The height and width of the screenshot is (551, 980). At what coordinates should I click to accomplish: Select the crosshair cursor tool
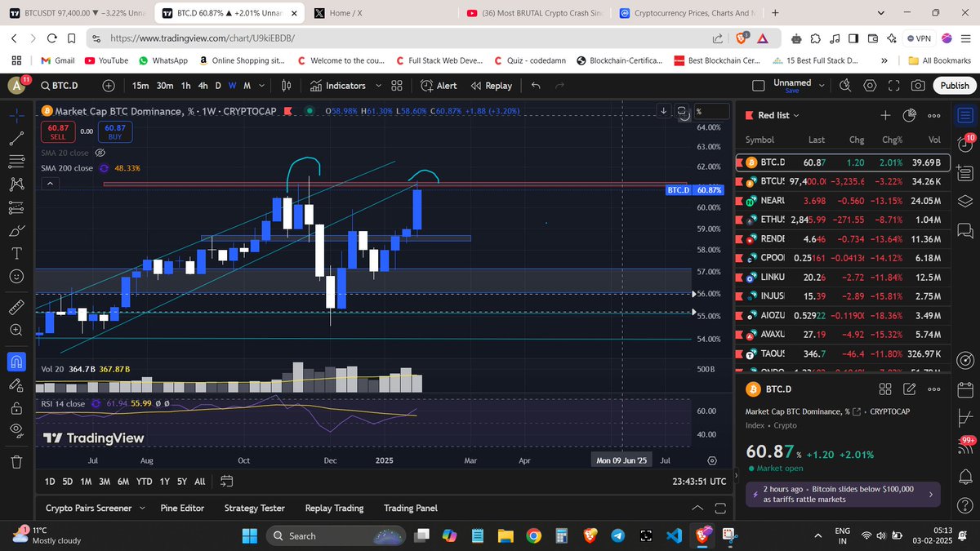[x=16, y=116]
